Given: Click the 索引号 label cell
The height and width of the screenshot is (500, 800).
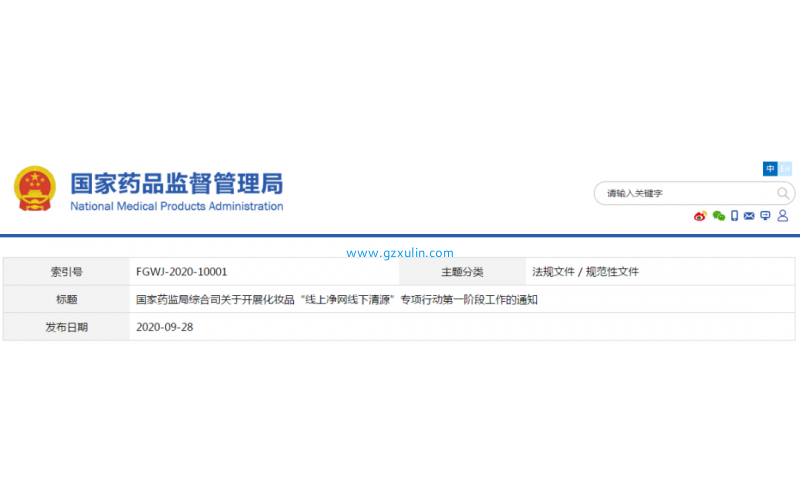Looking at the screenshot, I should click(66, 272).
